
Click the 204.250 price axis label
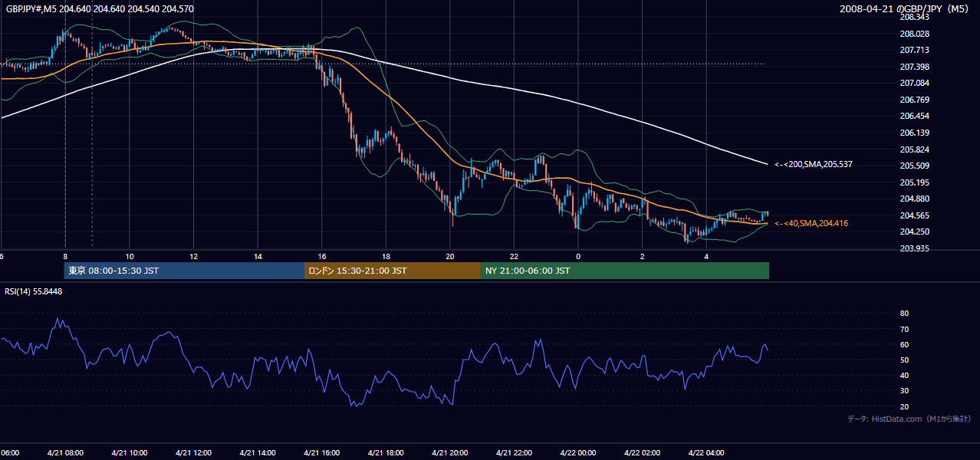pyautogui.click(x=915, y=232)
